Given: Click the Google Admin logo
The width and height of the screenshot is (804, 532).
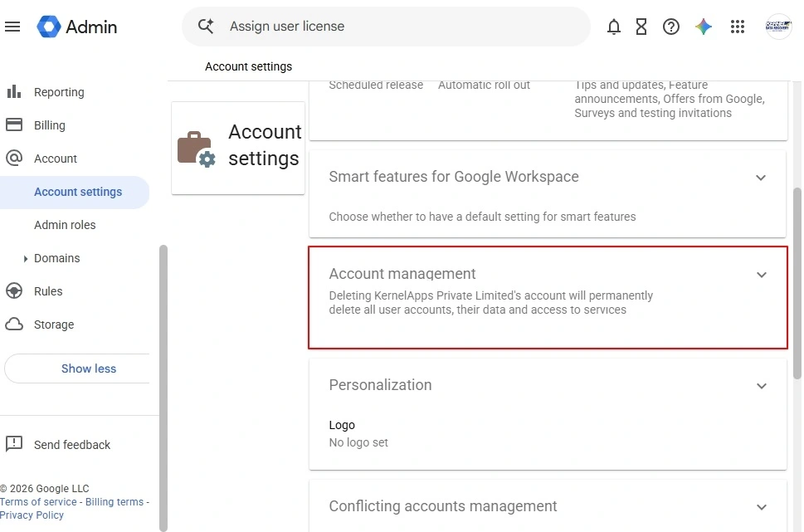Looking at the screenshot, I should [49, 27].
